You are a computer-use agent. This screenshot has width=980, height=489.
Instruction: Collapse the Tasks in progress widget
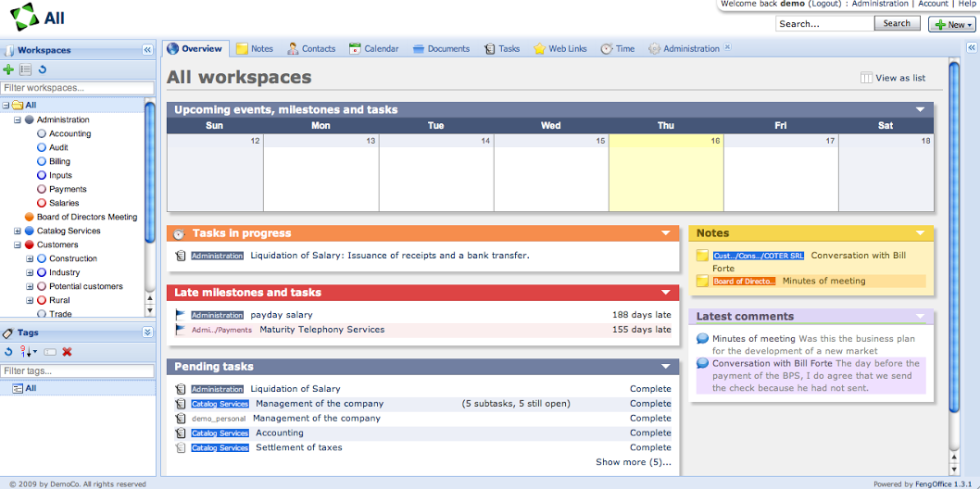pyautogui.click(x=665, y=233)
